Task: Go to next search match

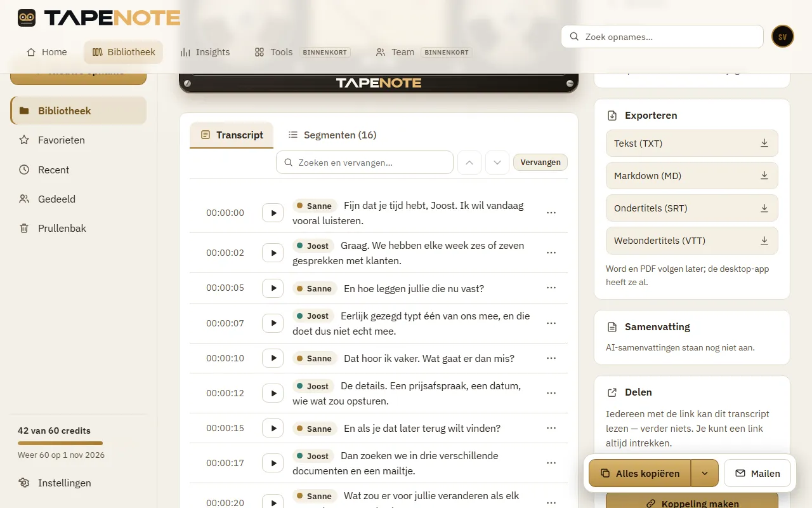Action: point(497,163)
